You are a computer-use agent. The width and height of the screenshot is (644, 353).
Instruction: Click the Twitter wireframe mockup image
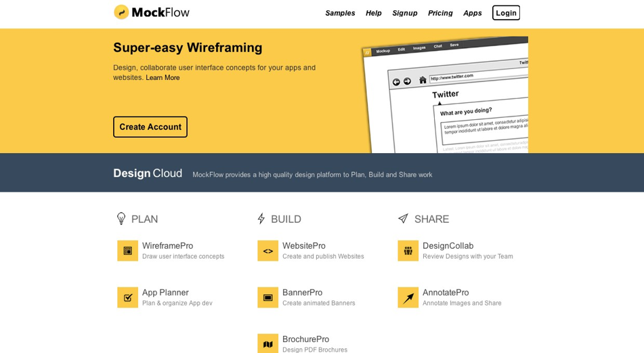pyautogui.click(x=445, y=94)
